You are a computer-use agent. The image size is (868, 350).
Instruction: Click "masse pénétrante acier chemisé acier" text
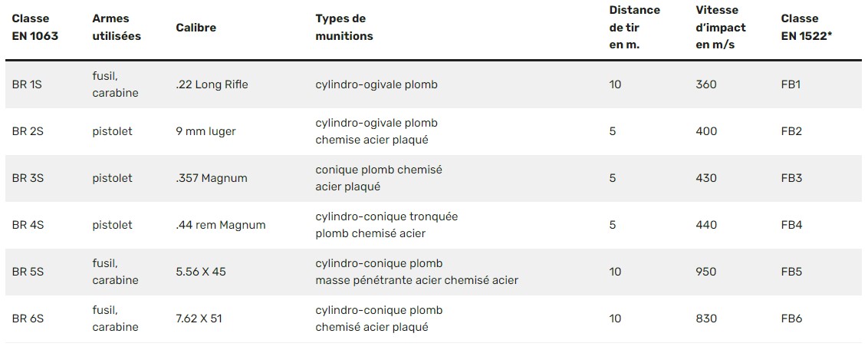tap(416, 280)
